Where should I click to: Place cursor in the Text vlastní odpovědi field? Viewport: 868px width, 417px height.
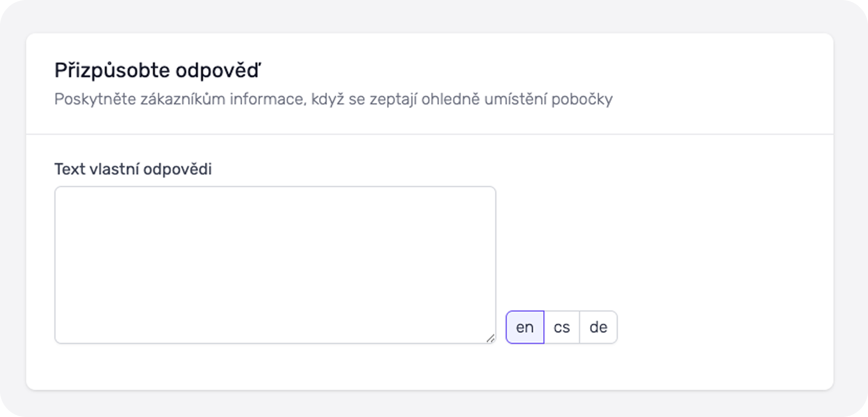[275, 264]
